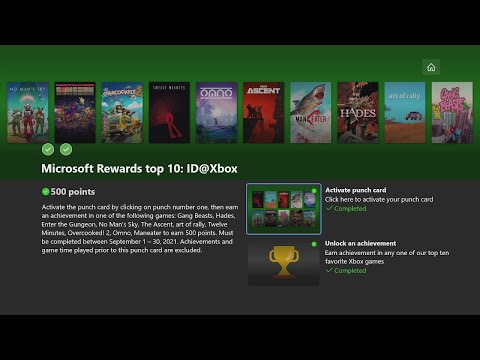Click Completed status under Activate punch card
Image resolution: width=480 pixels, height=360 pixels.
point(346,209)
